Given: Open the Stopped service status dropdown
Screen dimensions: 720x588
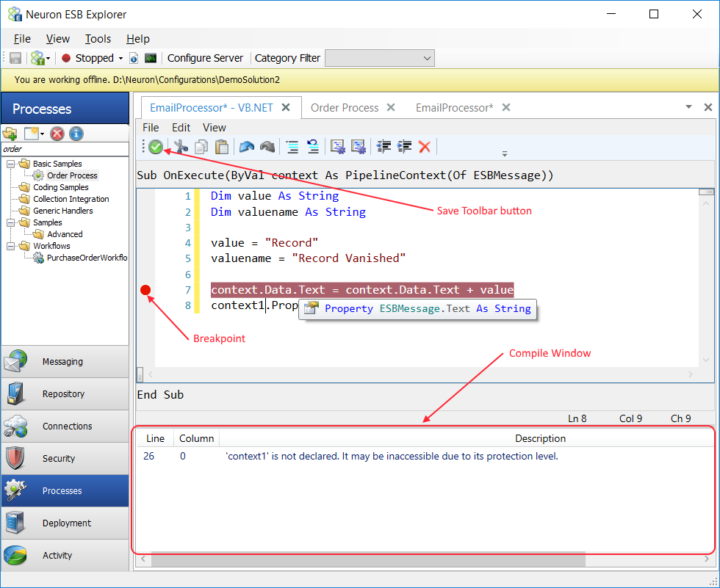Looking at the screenshot, I should pyautogui.click(x=120, y=58).
